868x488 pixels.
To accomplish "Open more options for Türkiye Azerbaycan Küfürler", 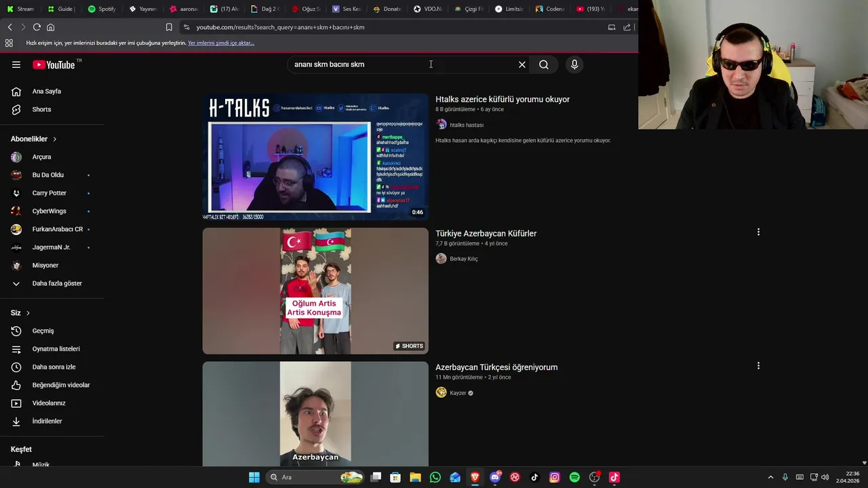I will click(x=758, y=232).
